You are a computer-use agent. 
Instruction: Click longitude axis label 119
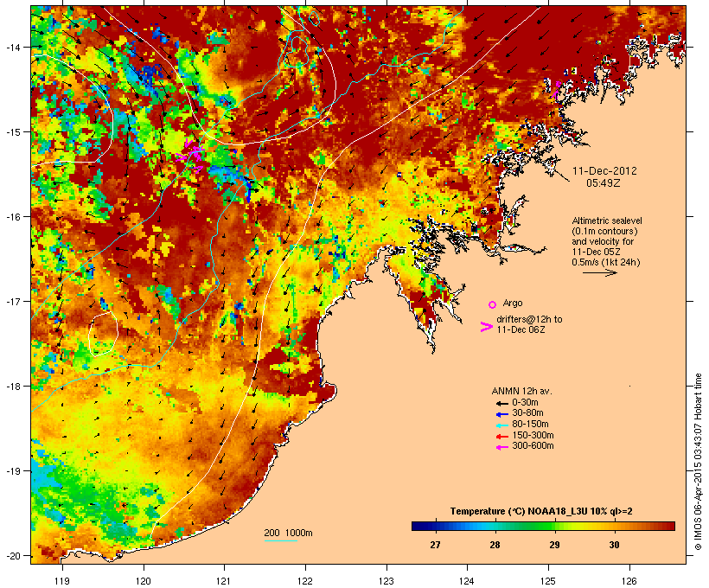[x=62, y=581]
